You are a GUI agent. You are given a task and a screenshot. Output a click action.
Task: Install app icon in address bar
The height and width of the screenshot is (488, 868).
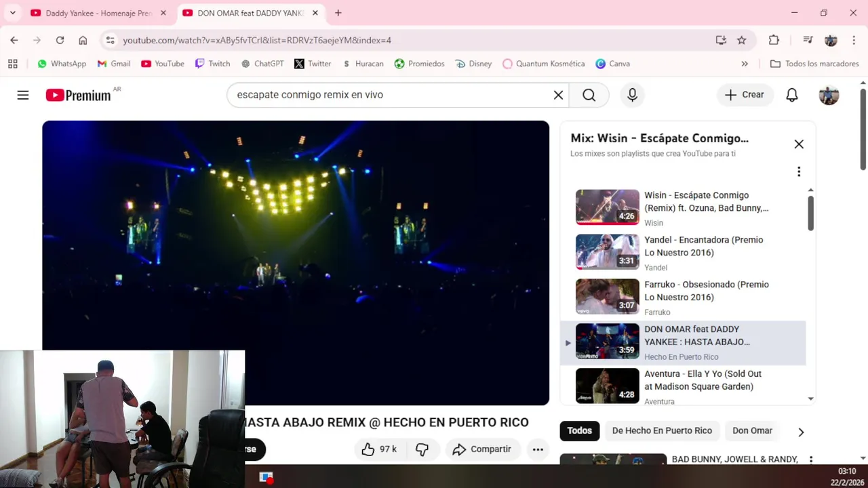pyautogui.click(x=721, y=40)
